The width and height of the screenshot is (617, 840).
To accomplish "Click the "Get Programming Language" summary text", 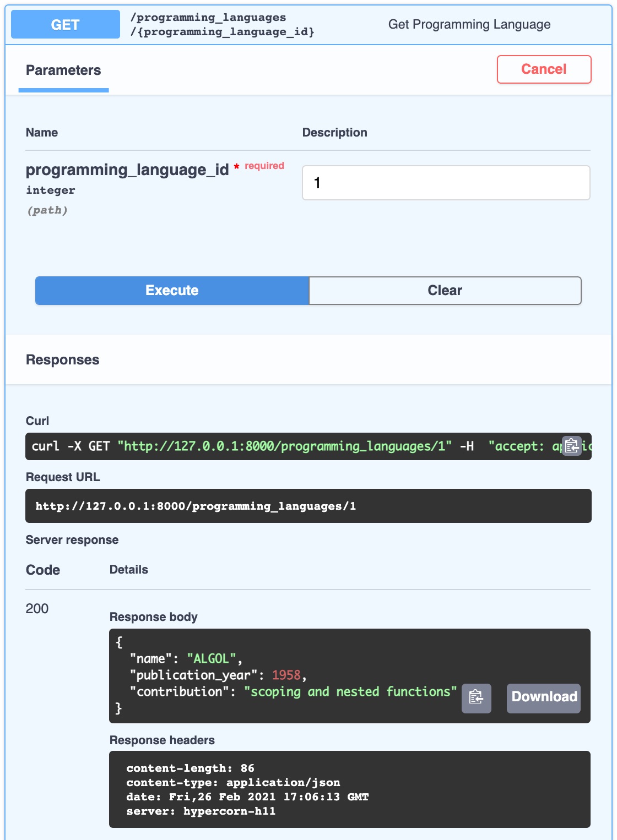I will pyautogui.click(x=469, y=25).
